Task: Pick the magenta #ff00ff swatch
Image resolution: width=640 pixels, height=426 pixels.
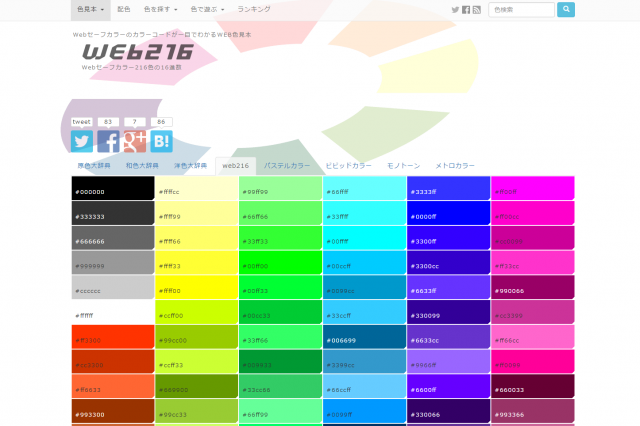Action: (x=533, y=188)
